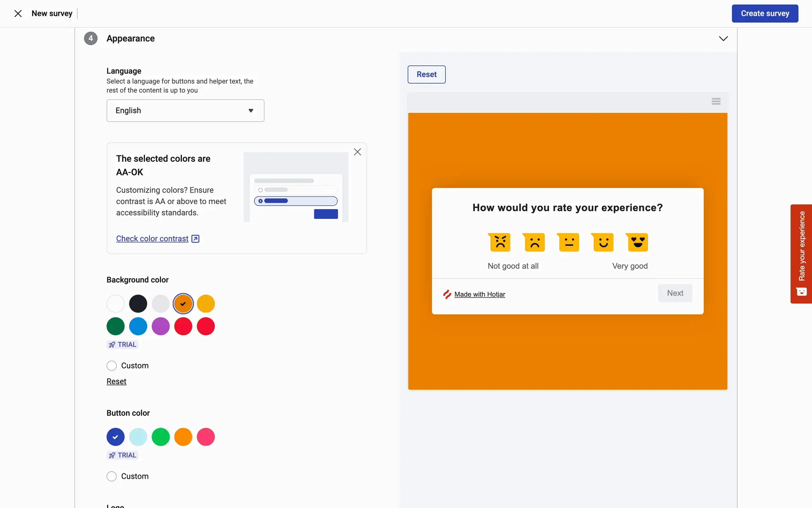
Task: Close the new survey editor
Action: 18,14
